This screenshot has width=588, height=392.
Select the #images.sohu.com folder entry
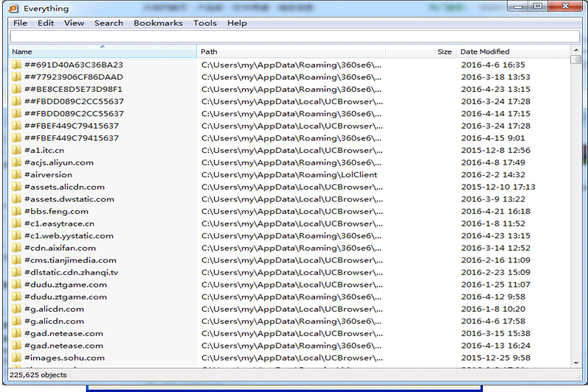(65, 358)
